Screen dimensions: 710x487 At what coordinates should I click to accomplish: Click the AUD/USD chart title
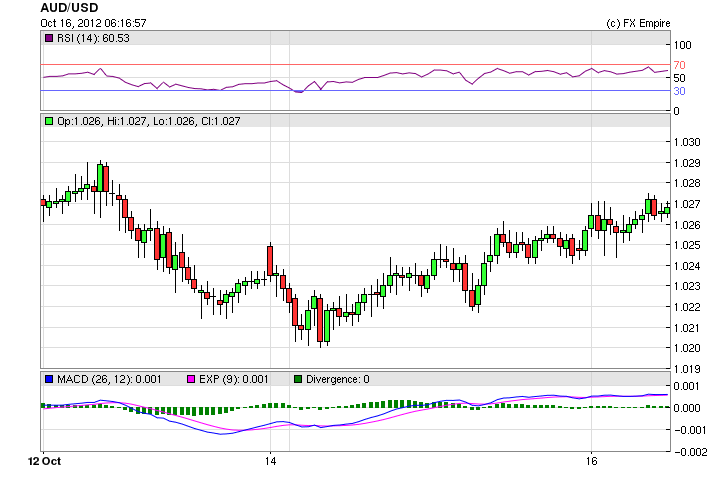tap(69, 8)
